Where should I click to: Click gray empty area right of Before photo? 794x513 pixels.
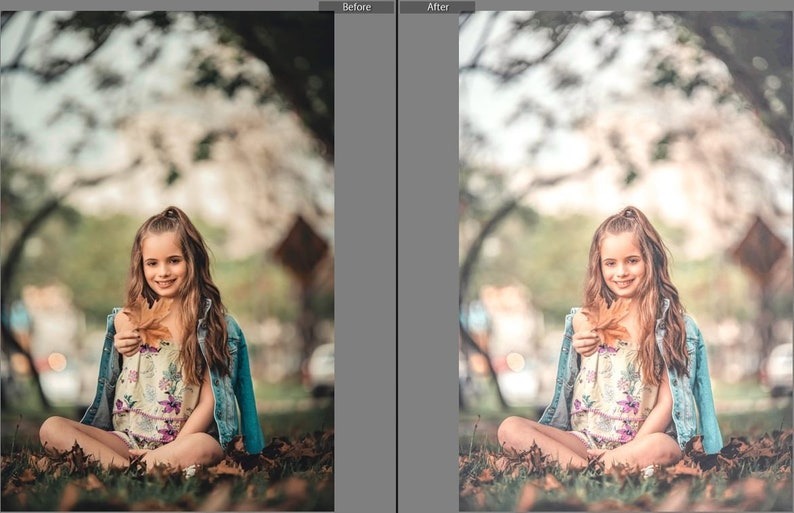click(x=364, y=260)
